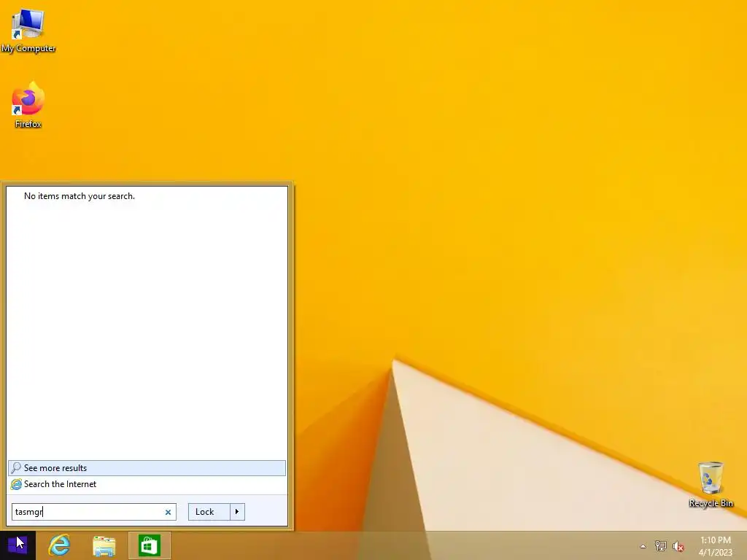Image resolution: width=747 pixels, height=560 pixels.
Task: Expand the arrow next to Lock
Action: 237,512
